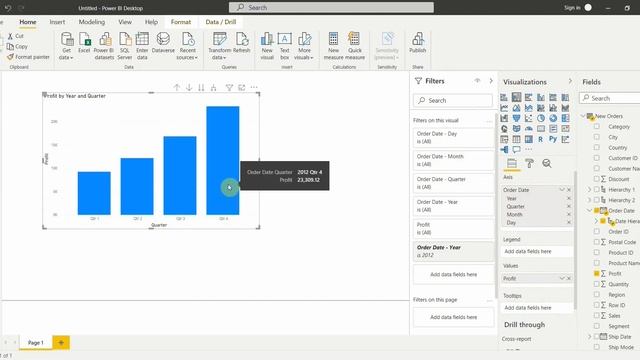Open the Get data option
The width and height of the screenshot is (640, 360).
67,46
